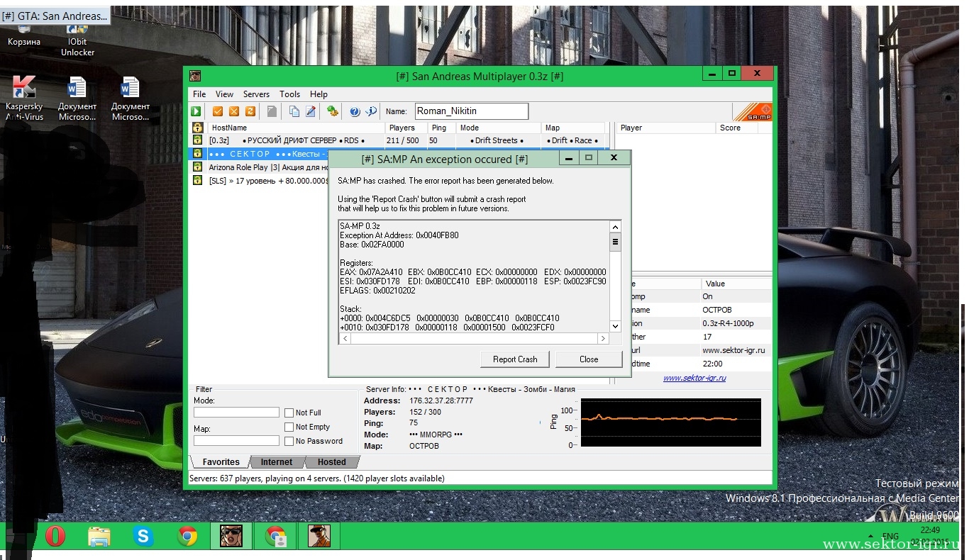
Task: Click the green Connect play icon
Action: tap(196, 111)
